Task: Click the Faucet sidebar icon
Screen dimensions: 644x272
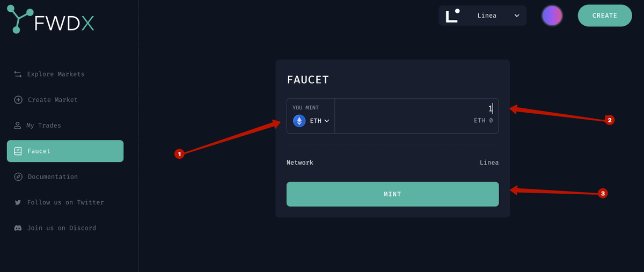Action: point(18,151)
